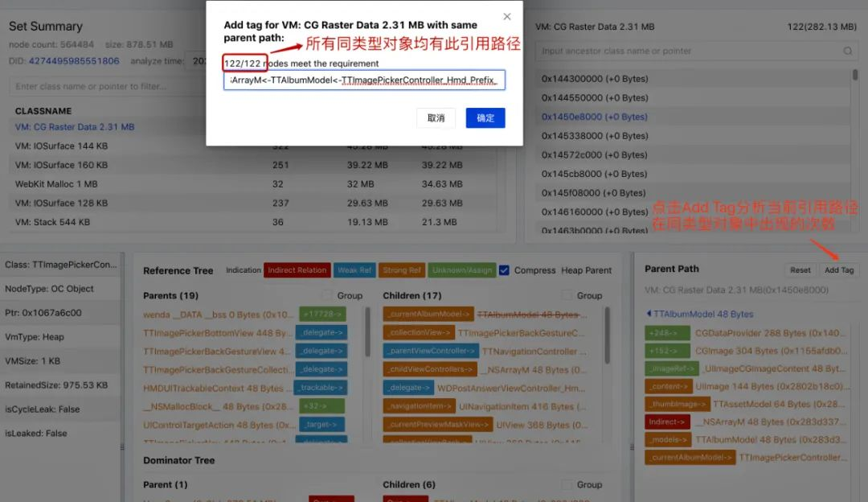
Task: Click the pointer list scrollbar
Action: pyautogui.click(x=855, y=74)
